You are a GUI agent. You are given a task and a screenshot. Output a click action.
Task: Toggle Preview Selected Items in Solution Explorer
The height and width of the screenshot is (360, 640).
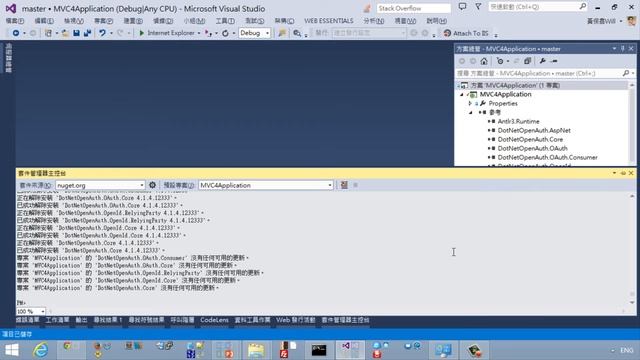(554, 61)
